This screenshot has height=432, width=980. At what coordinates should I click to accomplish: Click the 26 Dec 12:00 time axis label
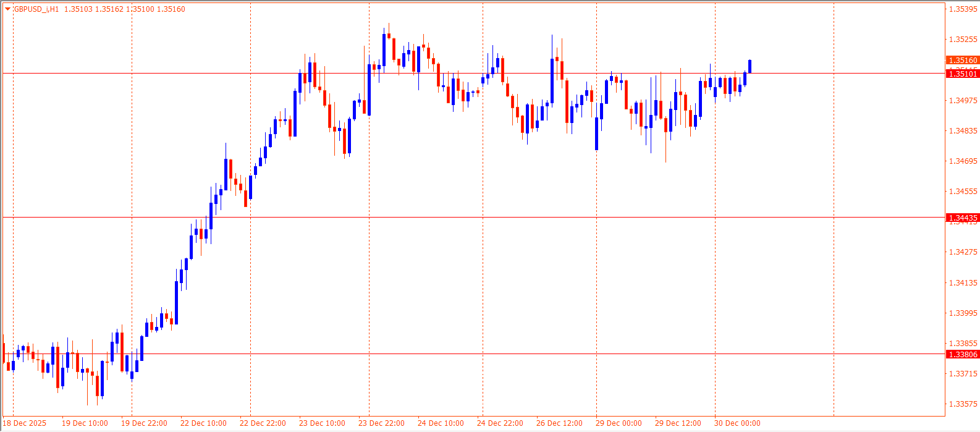(x=559, y=423)
